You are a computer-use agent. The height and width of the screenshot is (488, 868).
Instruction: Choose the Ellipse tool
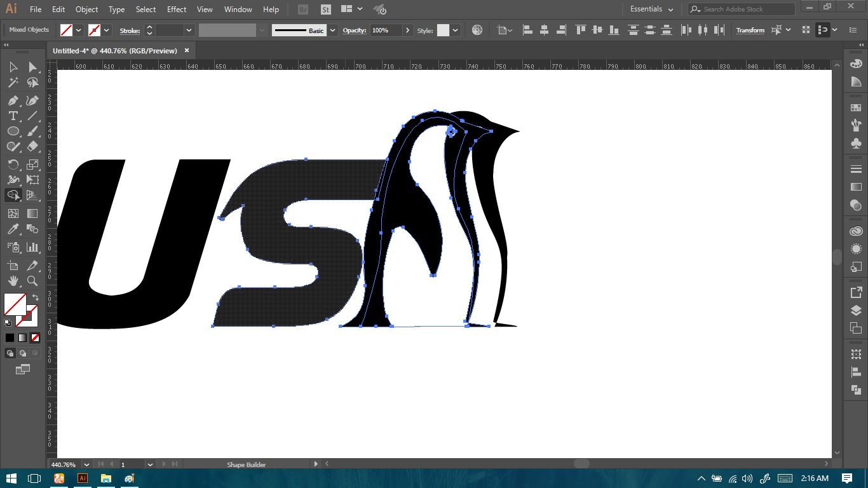tap(13, 131)
